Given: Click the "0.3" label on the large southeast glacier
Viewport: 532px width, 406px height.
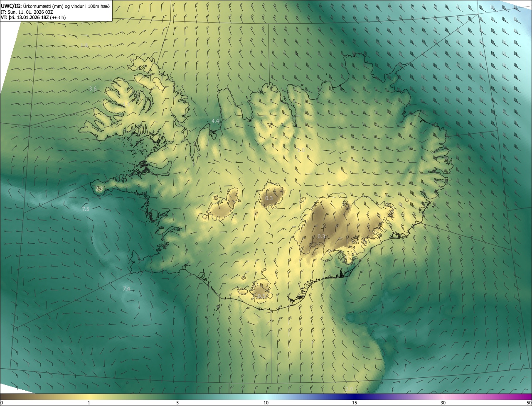Looking at the screenshot, I should point(321,237).
